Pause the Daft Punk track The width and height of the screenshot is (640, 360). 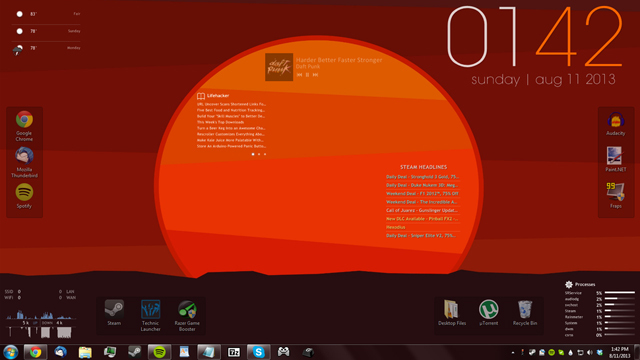tap(307, 75)
